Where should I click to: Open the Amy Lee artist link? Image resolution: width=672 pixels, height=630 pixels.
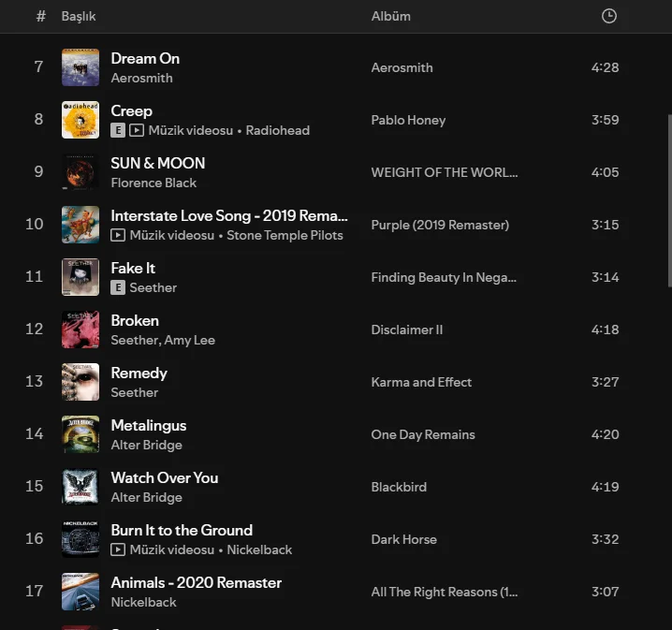190,341
